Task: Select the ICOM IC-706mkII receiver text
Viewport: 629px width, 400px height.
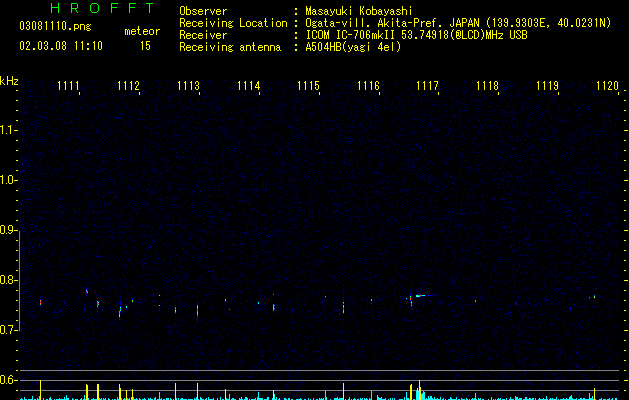Action: (x=416, y=35)
